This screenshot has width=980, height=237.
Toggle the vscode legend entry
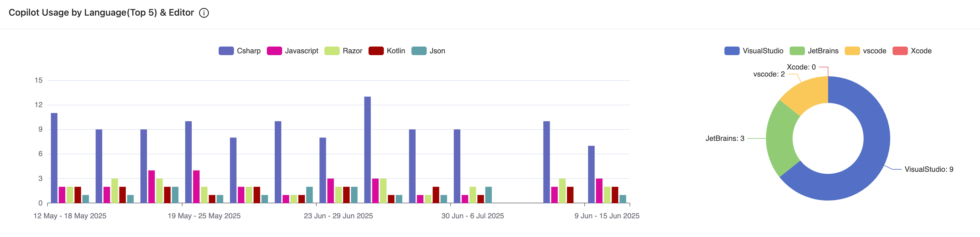865,51
